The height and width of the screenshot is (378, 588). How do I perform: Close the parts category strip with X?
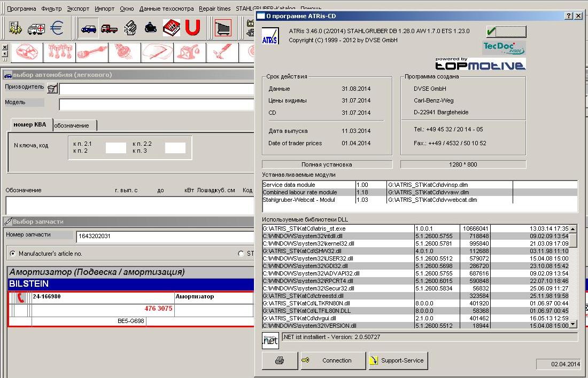tap(4, 48)
